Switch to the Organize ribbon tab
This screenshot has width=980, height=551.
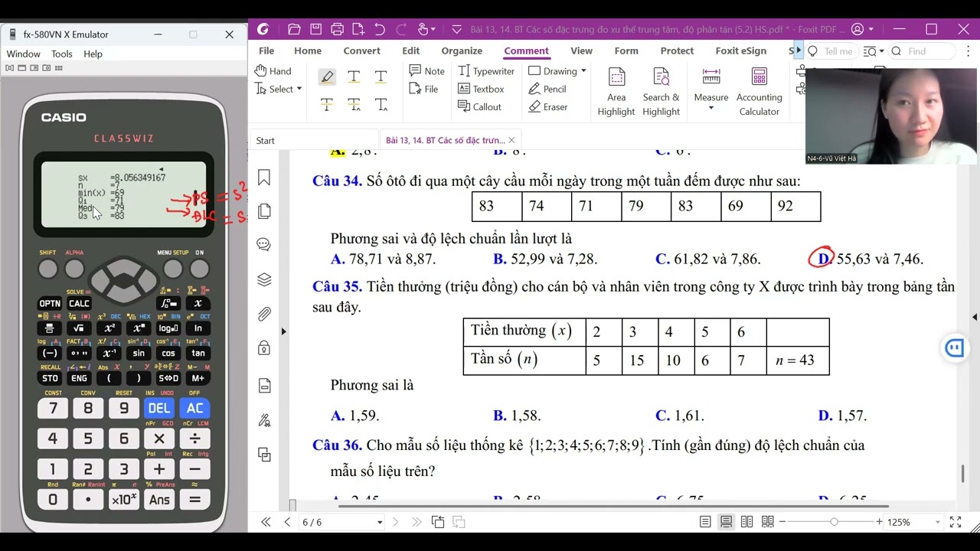pos(462,51)
